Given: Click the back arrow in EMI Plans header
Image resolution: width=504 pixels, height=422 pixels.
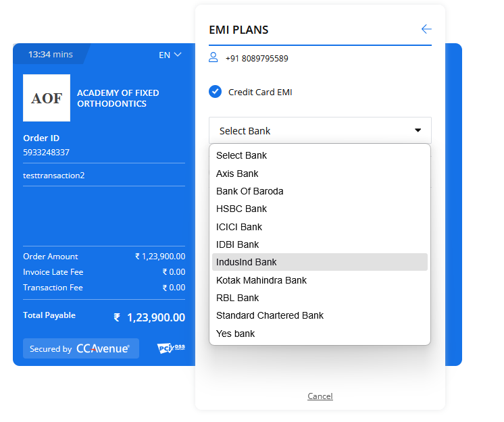Looking at the screenshot, I should [426, 29].
